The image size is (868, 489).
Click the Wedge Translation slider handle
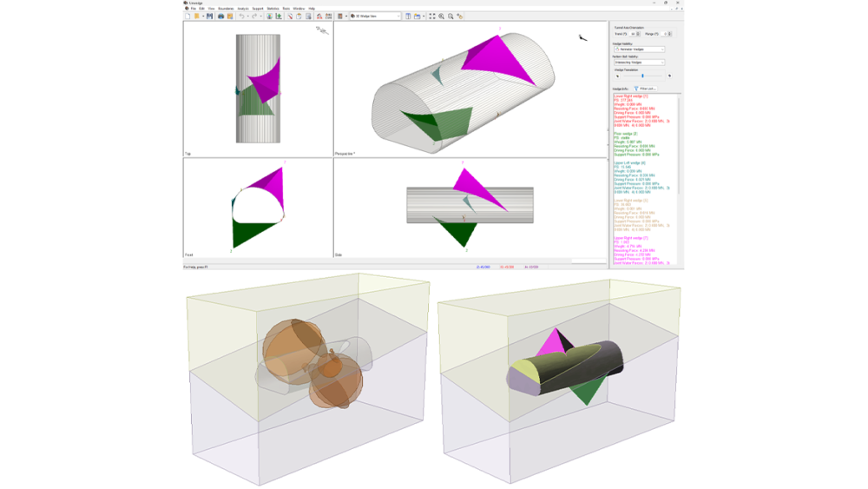coord(642,76)
